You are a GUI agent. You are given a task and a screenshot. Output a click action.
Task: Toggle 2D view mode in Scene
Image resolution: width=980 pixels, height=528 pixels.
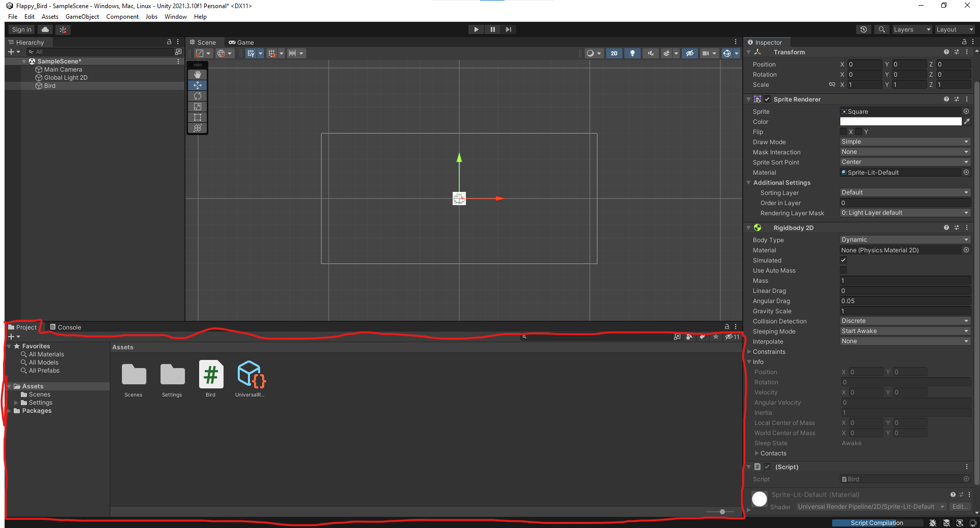(614, 53)
